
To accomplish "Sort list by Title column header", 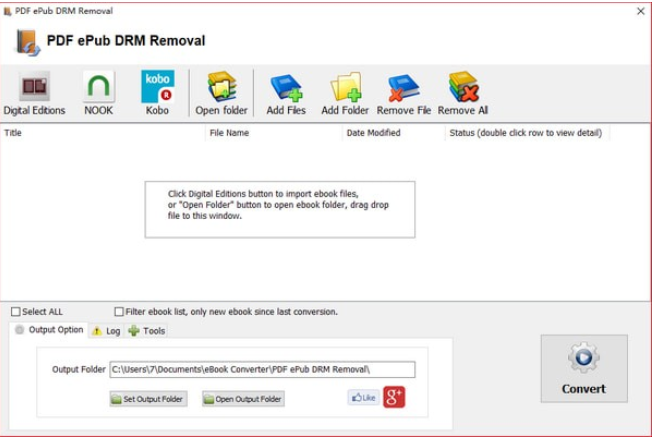I will pyautogui.click(x=102, y=133).
